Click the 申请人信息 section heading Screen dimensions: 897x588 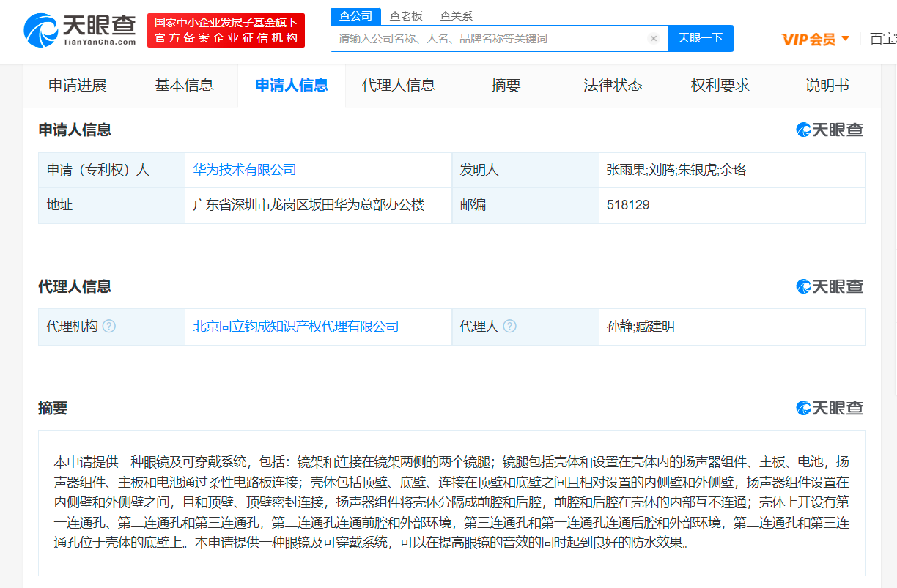point(75,130)
